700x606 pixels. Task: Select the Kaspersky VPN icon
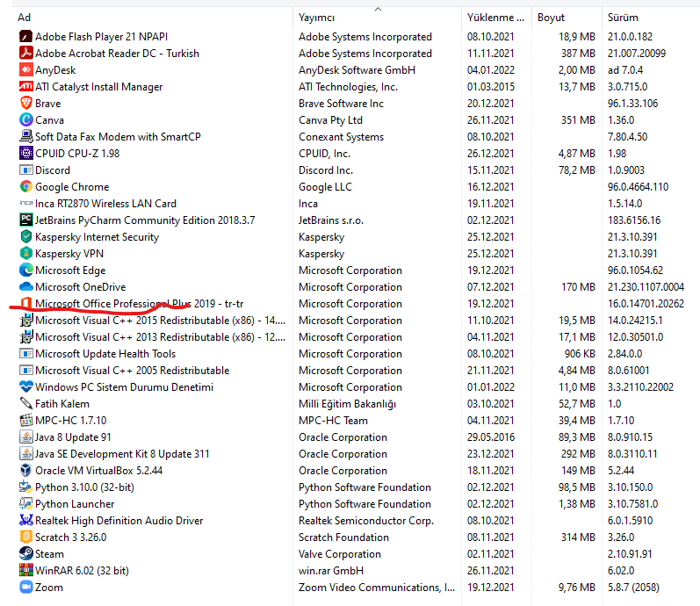pos(25,253)
